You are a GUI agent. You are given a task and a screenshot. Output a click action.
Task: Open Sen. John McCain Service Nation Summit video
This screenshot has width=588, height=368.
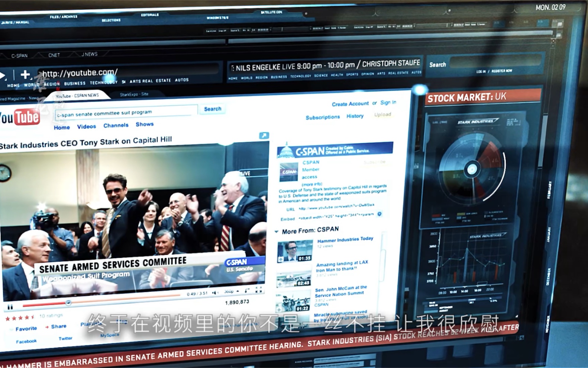coord(341,291)
